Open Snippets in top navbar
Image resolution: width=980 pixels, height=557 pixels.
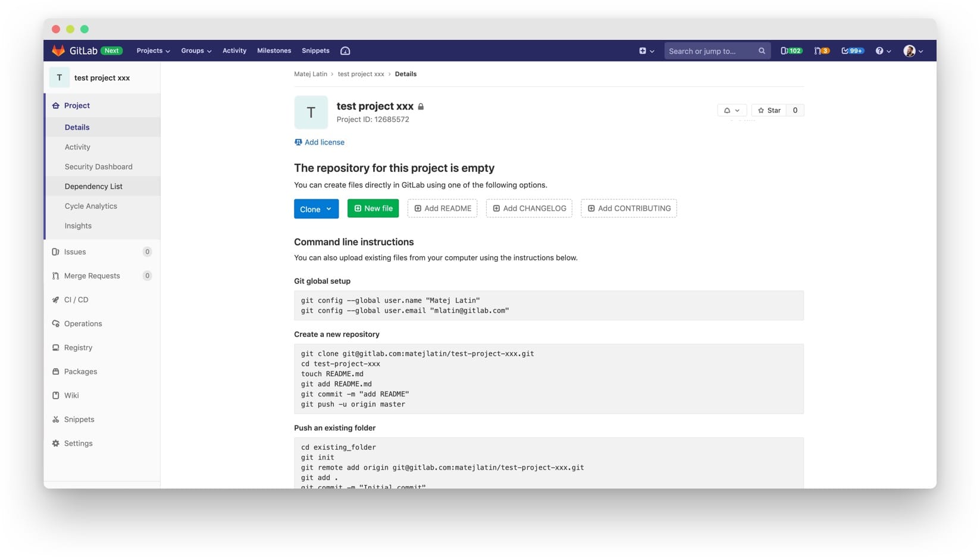315,51
